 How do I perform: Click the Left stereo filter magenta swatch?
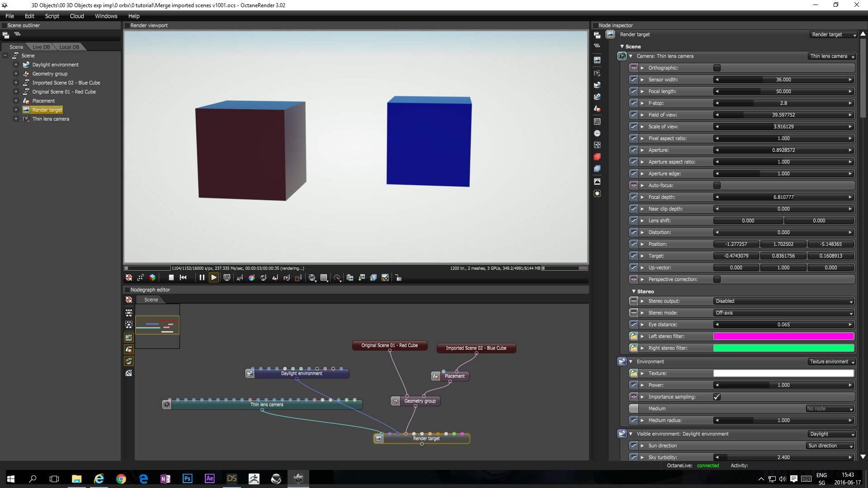(x=783, y=336)
